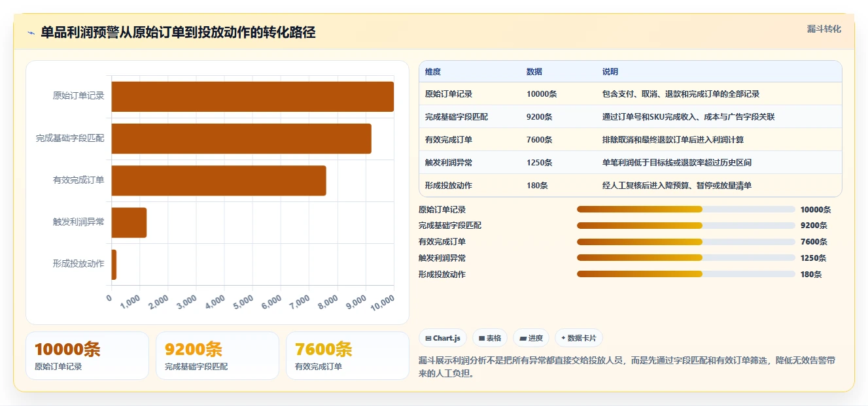Viewport: 868px width, 406px height.
Task: Click the description 单笔利润低于目标线或退款率超过历史区间
Action: coord(677,163)
